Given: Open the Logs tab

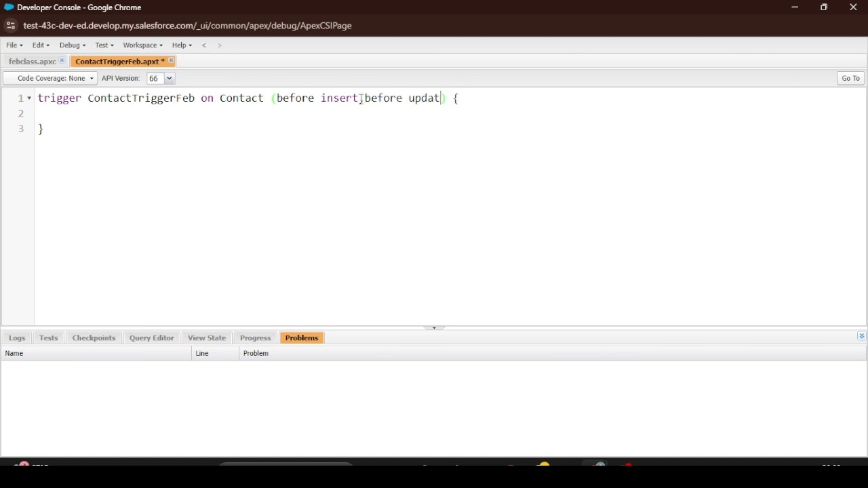Looking at the screenshot, I should pos(17,338).
